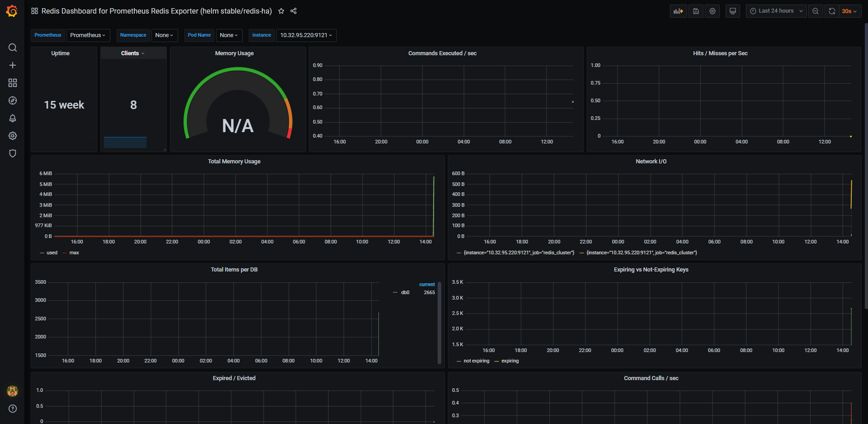Click the Expiring vs Not-Expiring Keys title
The image size is (868, 424).
click(x=651, y=270)
